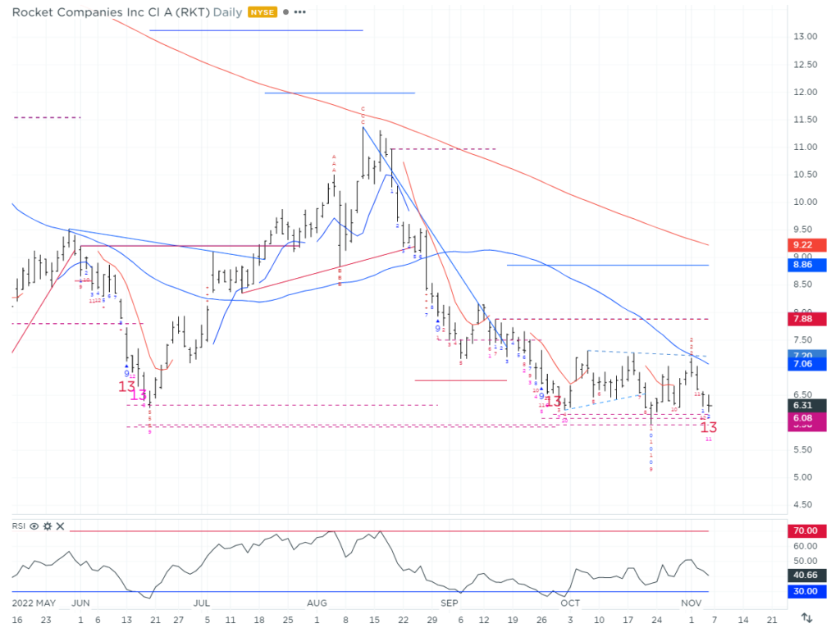840x628 pixels.
Task: Click the 2022 MAY label on time axis
Action: pos(34,603)
